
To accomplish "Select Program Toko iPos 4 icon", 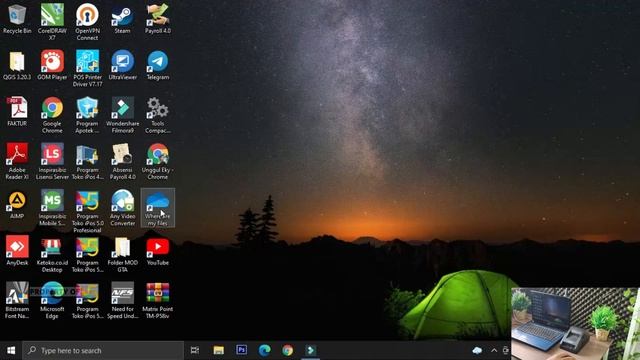I will [x=87, y=161].
